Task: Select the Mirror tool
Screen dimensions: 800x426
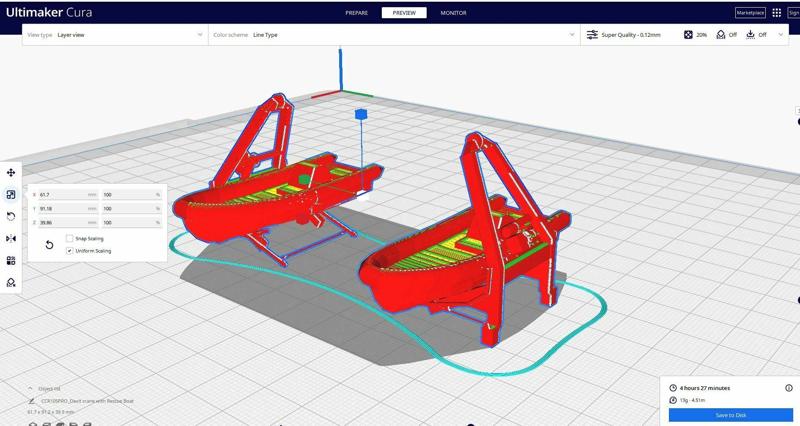Action: 11,238
